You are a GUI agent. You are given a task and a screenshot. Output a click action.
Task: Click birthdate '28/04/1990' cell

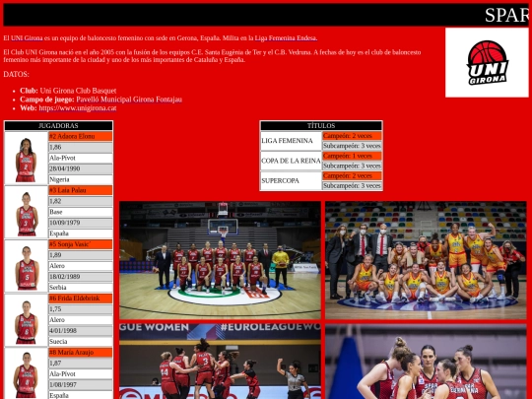click(81, 169)
